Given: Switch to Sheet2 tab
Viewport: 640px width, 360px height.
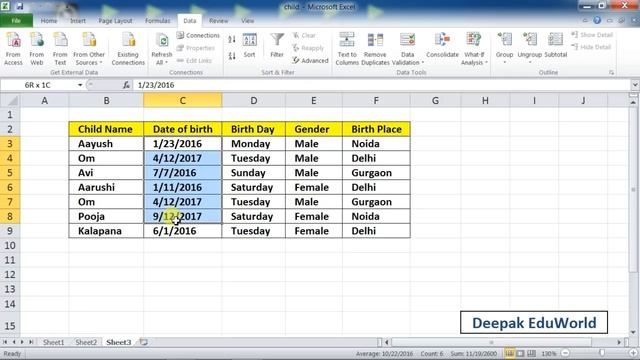Looking at the screenshot, I should tap(86, 342).
